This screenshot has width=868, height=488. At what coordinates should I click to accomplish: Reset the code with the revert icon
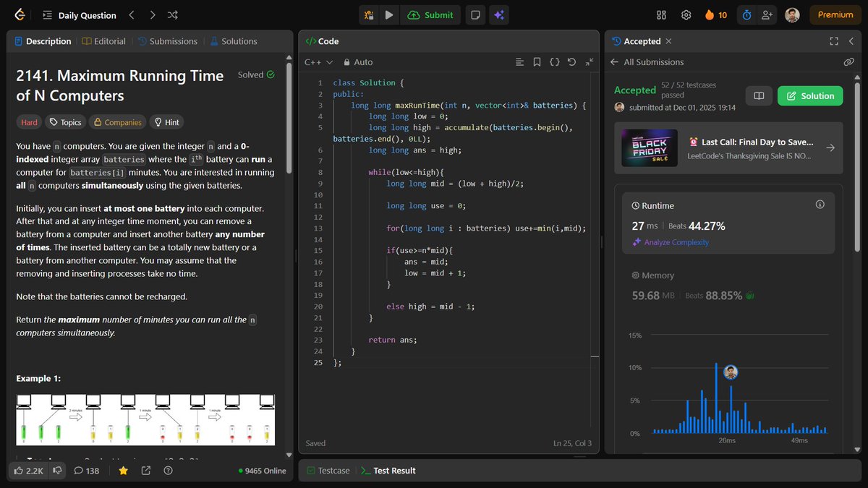click(x=571, y=62)
